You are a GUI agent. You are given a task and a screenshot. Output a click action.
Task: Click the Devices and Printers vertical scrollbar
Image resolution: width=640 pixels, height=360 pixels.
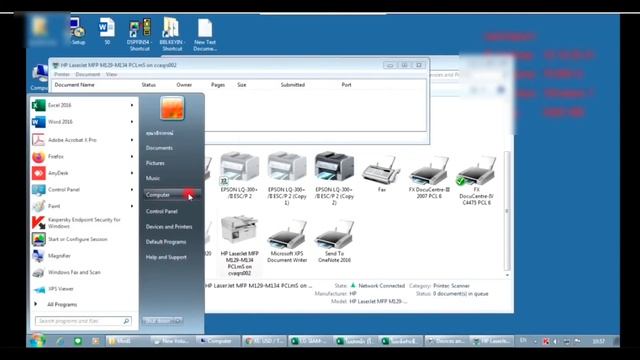pyautogui.click(x=507, y=211)
